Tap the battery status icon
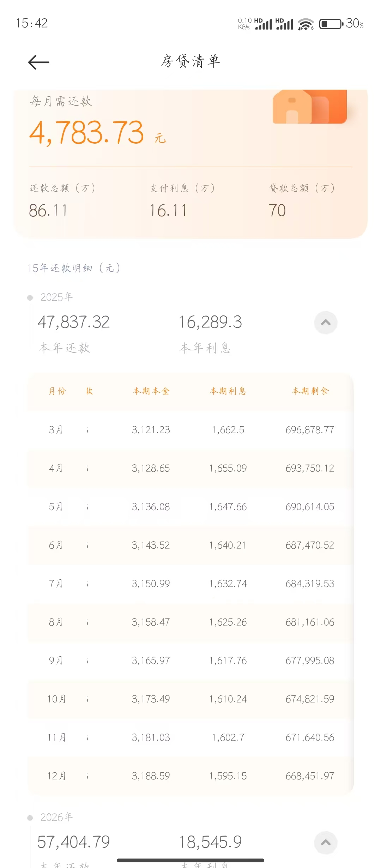 [x=331, y=24]
